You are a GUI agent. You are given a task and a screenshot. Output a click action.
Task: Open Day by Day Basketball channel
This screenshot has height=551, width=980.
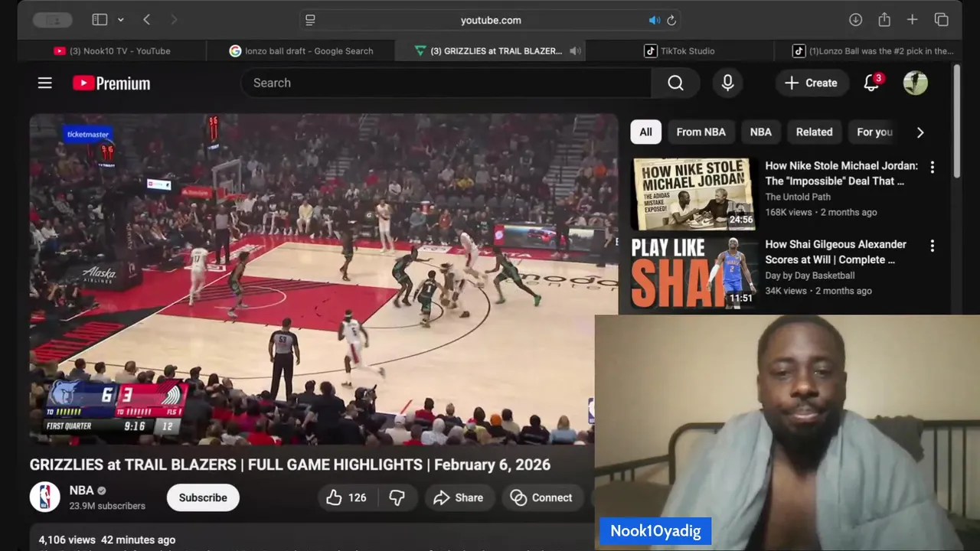tap(810, 275)
